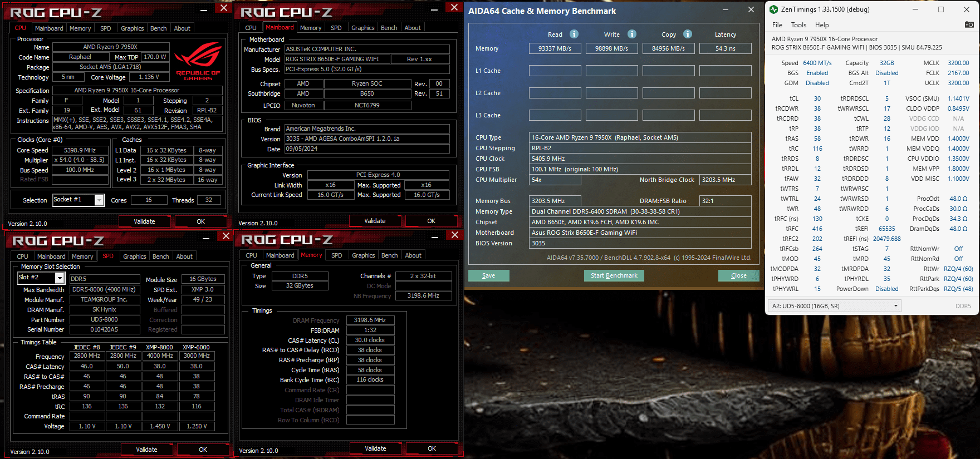Select CPU tab in SPD CPU-Z window
Viewport: 980px width, 459px height.
[23, 256]
